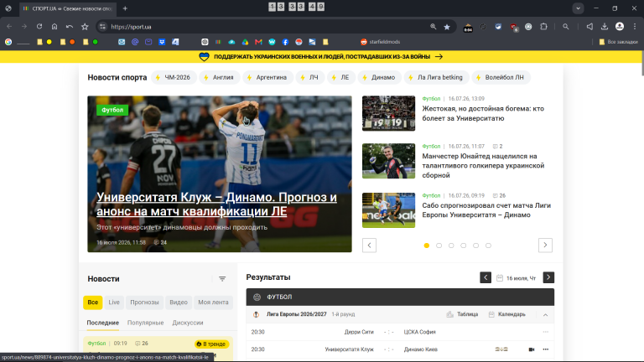Show previous news slide in carousel
Viewport: 644px width, 362px height.
369,246
